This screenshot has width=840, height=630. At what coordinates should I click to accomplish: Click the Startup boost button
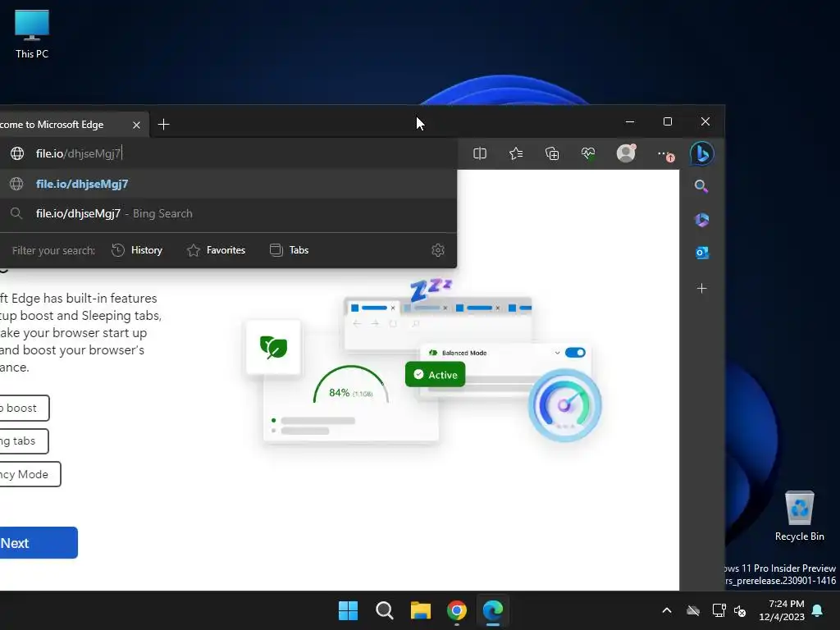[x=25, y=409]
